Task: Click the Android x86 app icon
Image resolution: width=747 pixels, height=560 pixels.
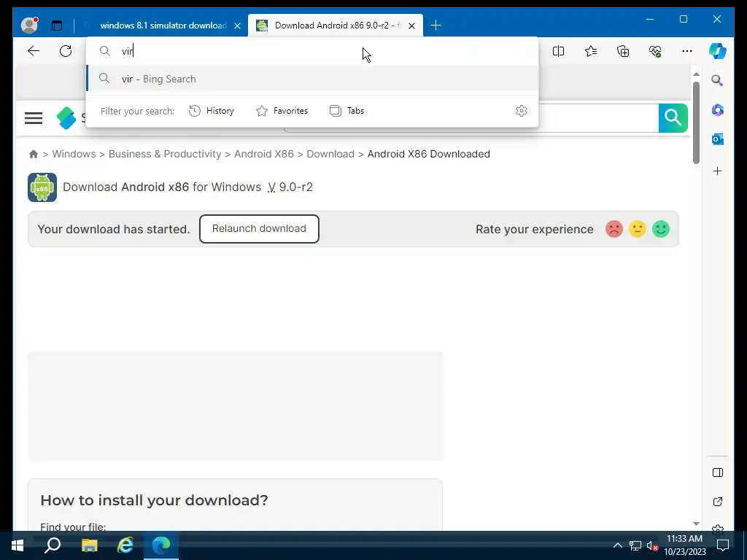Action: [x=42, y=187]
